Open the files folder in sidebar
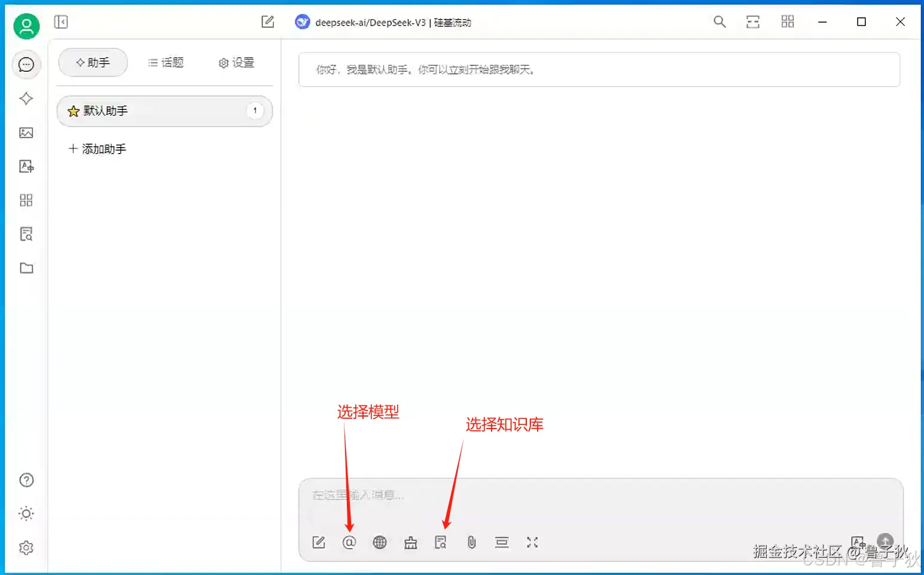The height and width of the screenshot is (575, 924). point(26,268)
